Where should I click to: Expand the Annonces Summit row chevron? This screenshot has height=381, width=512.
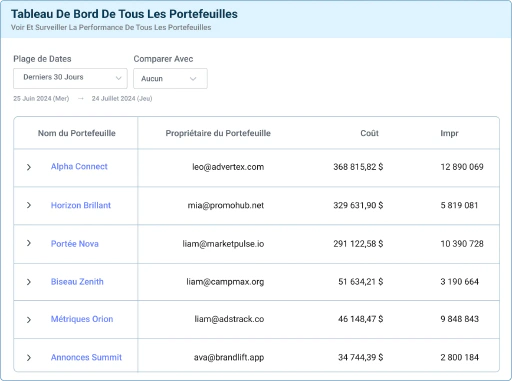(29, 358)
